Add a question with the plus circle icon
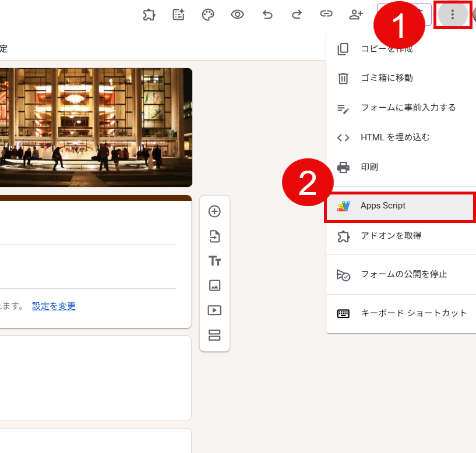 click(214, 211)
